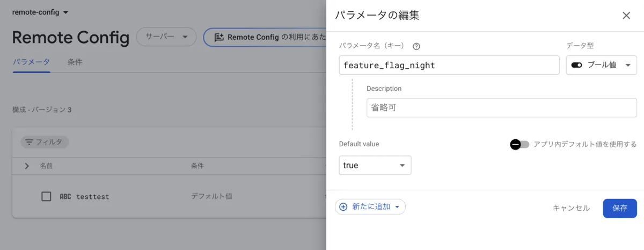Click the ABC string type icon for testtest
The width and height of the screenshot is (644, 250).
[65, 197]
